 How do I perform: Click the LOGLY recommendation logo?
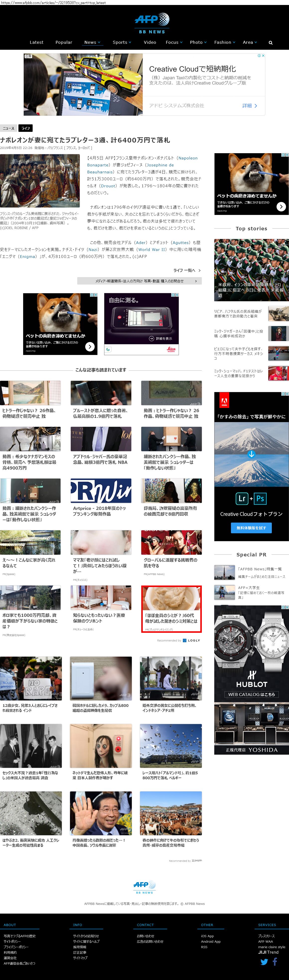pos(191,640)
